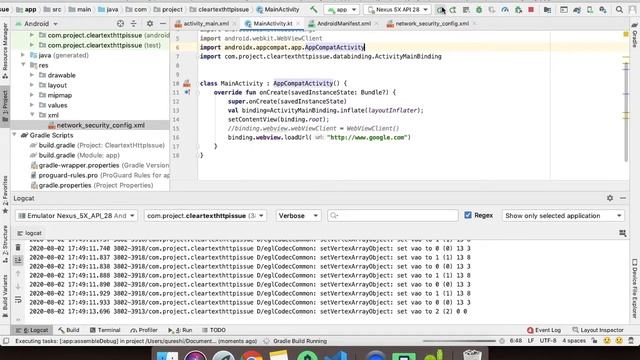Clear logcat with the trash icon
The image size is (640, 360).
pyautogui.click(x=18, y=247)
